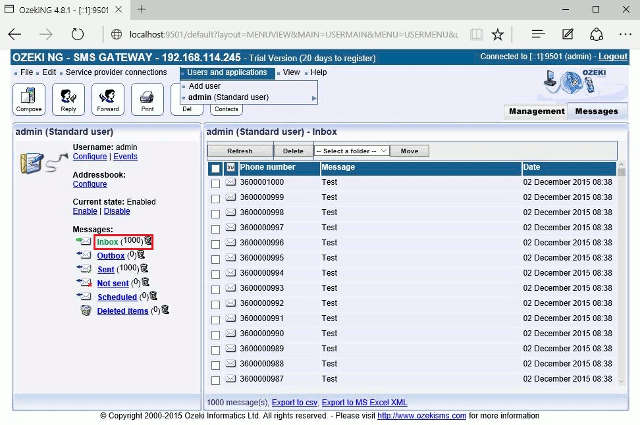
Task: Click envelope icon of message 3600000995
Action: click(231, 258)
